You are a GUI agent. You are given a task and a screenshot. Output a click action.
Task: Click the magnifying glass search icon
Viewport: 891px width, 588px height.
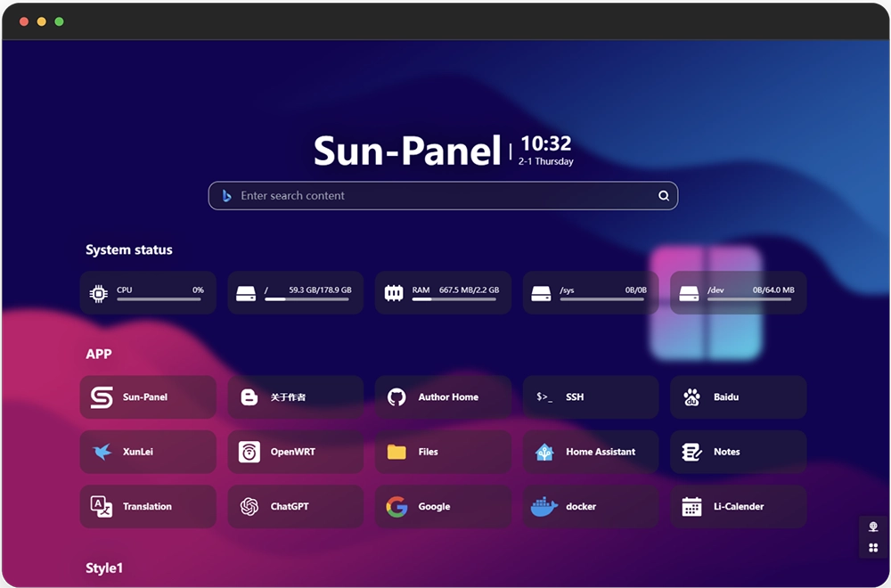(x=664, y=196)
